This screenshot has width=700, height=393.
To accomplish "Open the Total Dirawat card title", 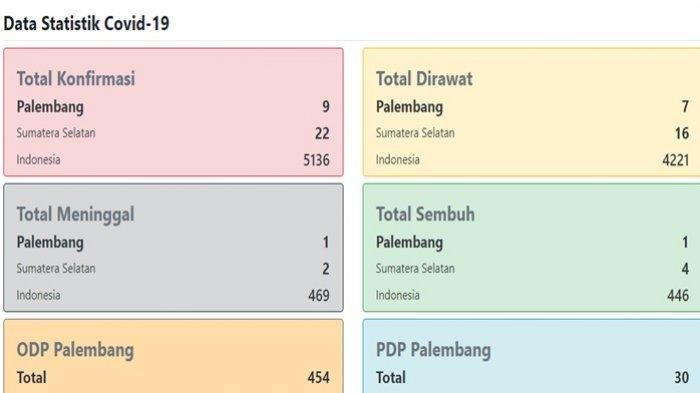I will click(424, 79).
